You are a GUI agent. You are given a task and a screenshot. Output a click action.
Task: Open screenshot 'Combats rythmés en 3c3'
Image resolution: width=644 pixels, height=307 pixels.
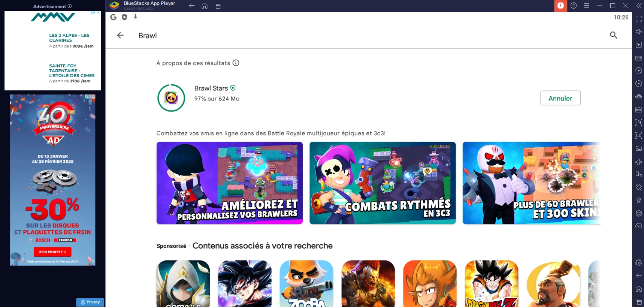click(382, 183)
